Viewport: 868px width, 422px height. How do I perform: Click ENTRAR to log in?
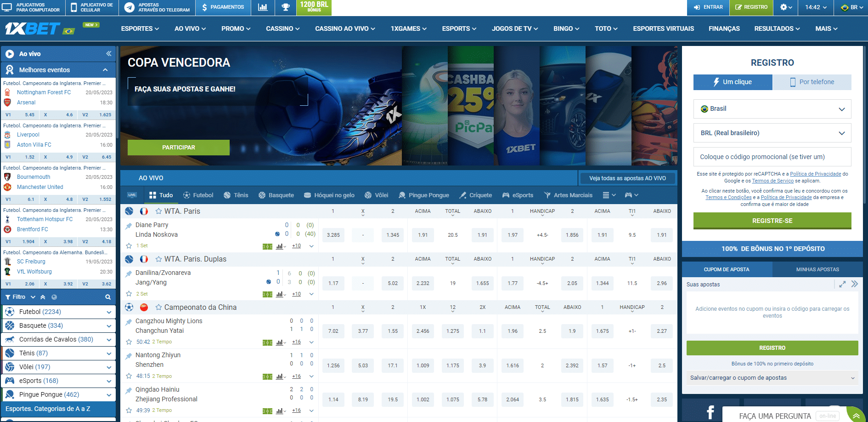pyautogui.click(x=709, y=7)
